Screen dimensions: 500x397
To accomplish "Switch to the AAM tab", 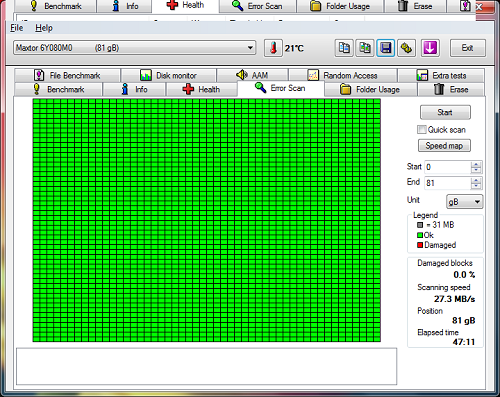I will [253, 75].
